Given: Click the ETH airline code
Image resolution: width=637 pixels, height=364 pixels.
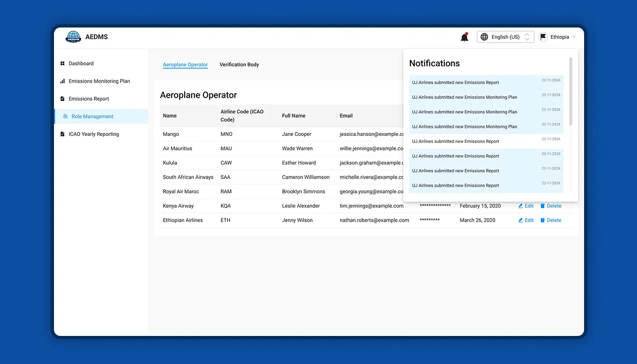Looking at the screenshot, I should point(226,220).
